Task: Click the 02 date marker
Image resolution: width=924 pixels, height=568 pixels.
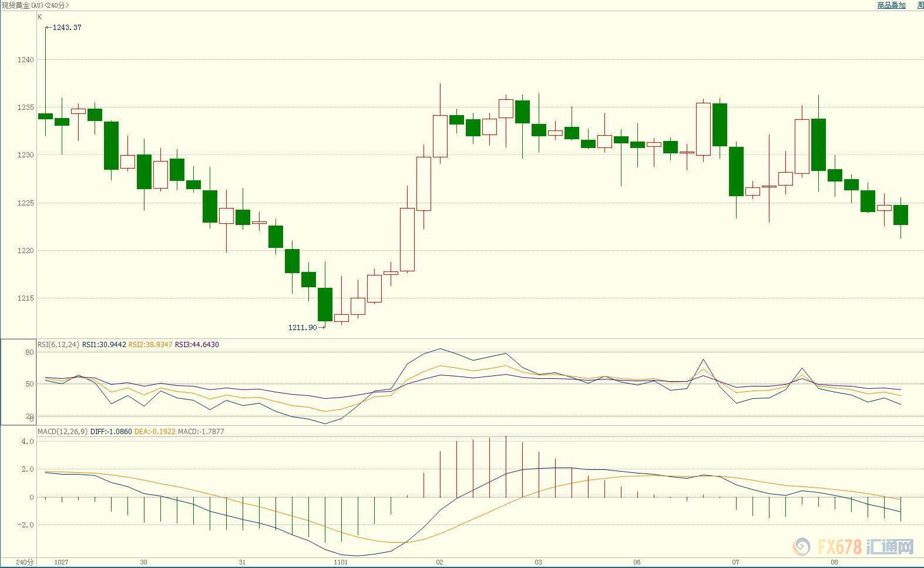Action: [x=439, y=562]
